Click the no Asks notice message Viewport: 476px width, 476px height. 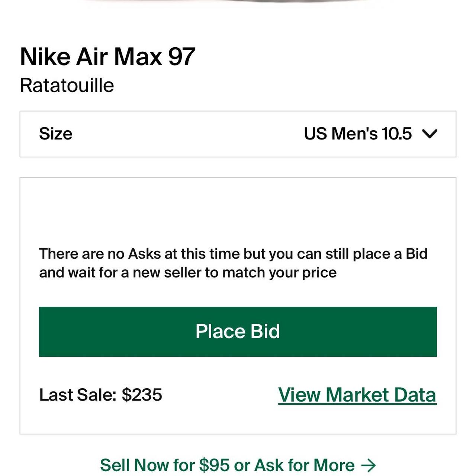click(x=233, y=263)
